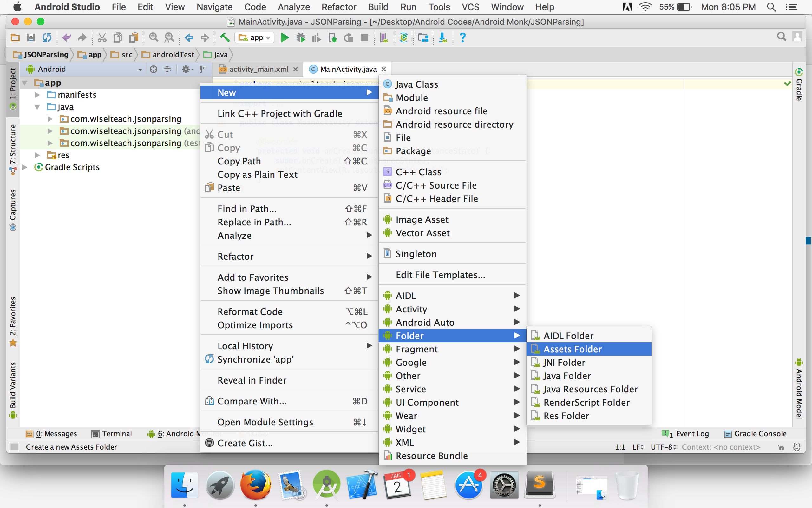The height and width of the screenshot is (508, 812).
Task: Open the Event Log panel
Action: click(x=685, y=434)
